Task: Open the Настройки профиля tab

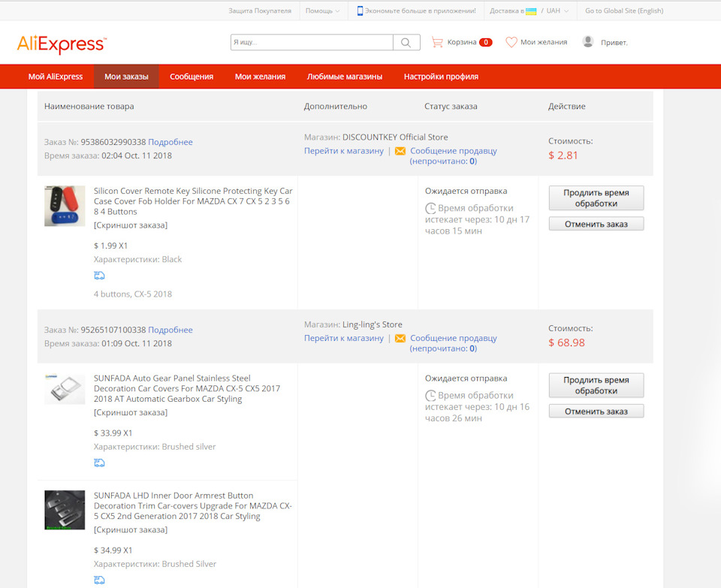Action: [442, 77]
